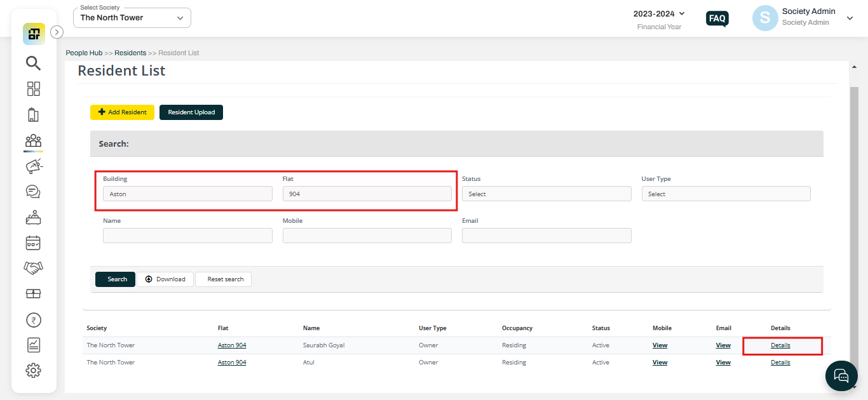Click the Name search field

click(x=187, y=236)
